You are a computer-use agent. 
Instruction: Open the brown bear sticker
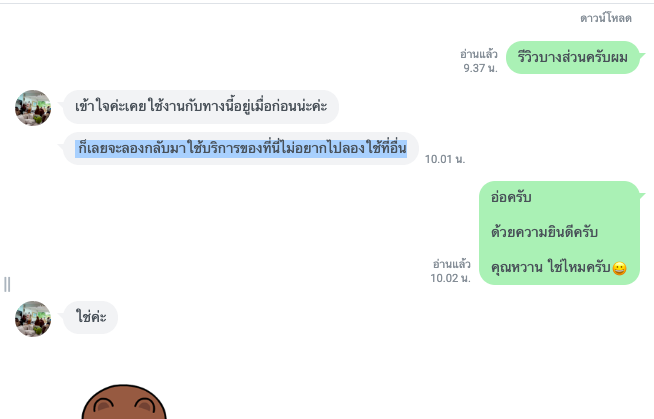[124, 402]
